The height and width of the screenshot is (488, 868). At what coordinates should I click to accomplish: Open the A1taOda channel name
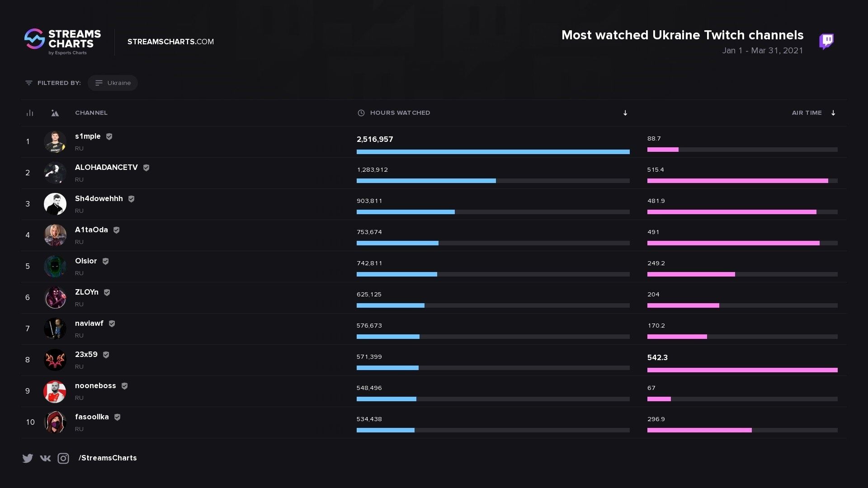click(x=91, y=230)
